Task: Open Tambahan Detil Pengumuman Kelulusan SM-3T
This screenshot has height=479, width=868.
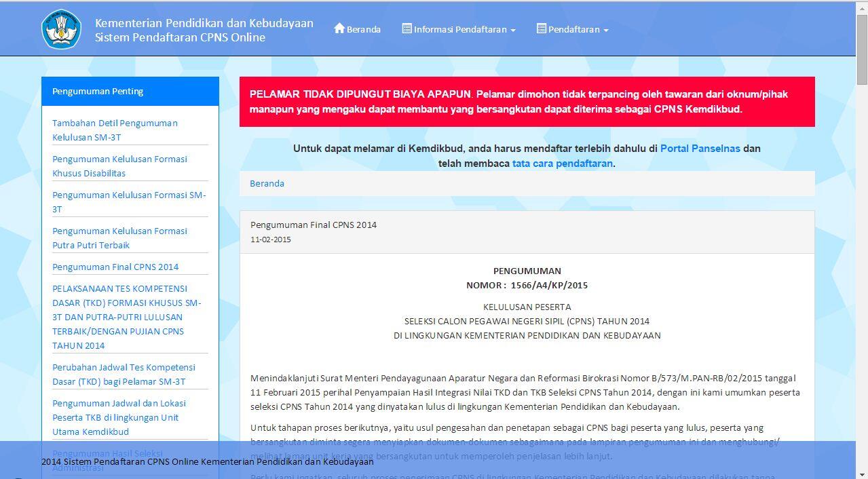Action: click(115, 130)
